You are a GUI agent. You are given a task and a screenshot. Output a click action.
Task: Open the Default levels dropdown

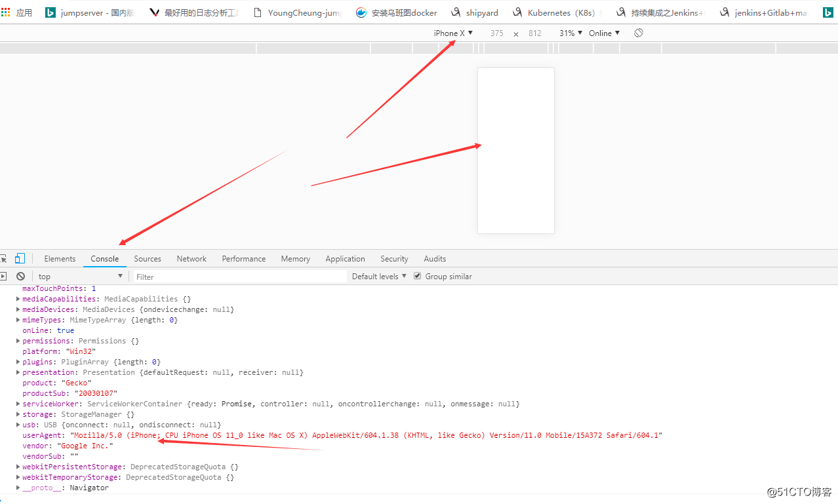click(x=379, y=277)
